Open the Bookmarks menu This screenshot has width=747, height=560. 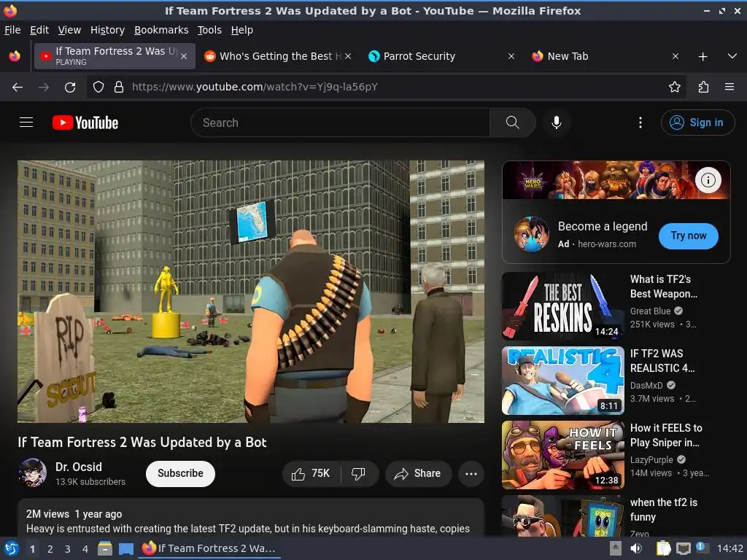point(161,30)
